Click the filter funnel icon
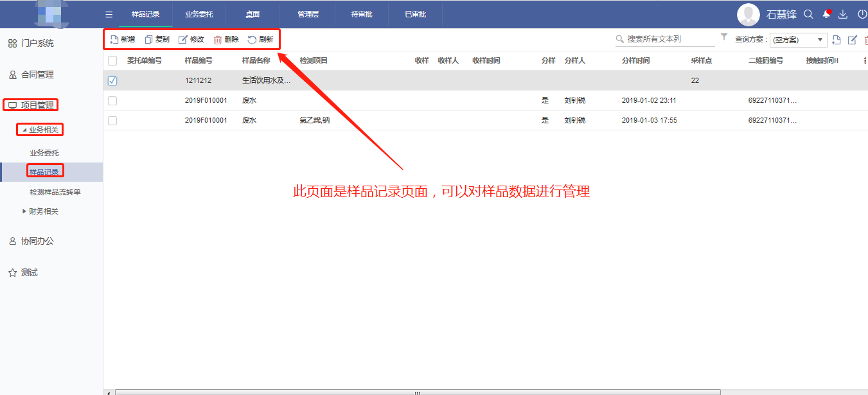 coord(724,37)
